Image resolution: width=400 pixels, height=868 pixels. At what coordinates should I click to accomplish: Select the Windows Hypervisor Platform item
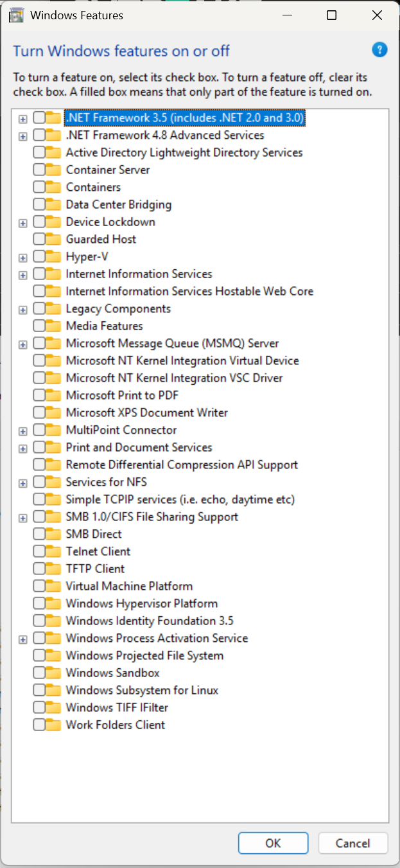click(141, 604)
